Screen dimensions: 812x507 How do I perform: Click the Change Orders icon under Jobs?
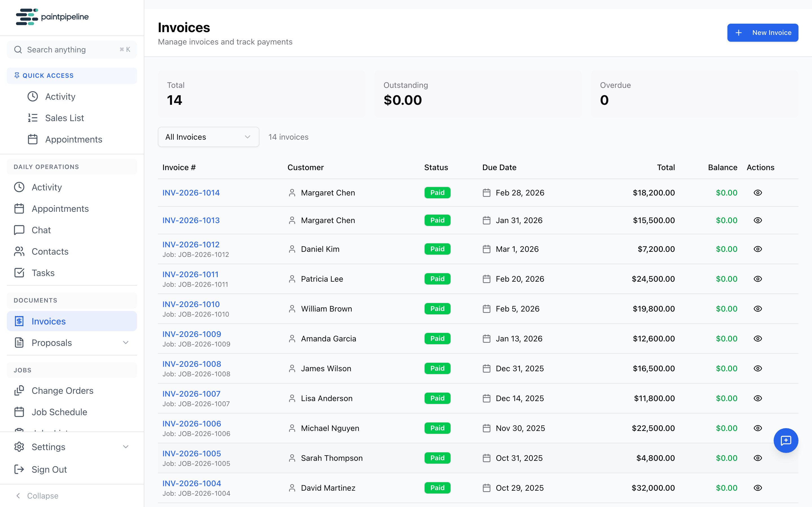(x=19, y=391)
